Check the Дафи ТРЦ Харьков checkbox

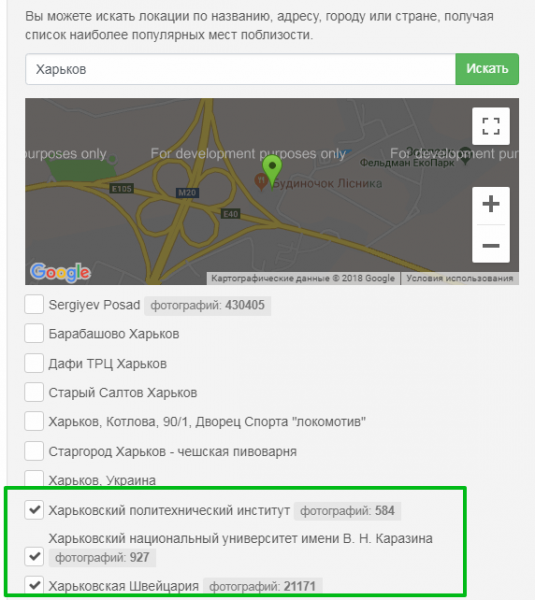coord(34,363)
